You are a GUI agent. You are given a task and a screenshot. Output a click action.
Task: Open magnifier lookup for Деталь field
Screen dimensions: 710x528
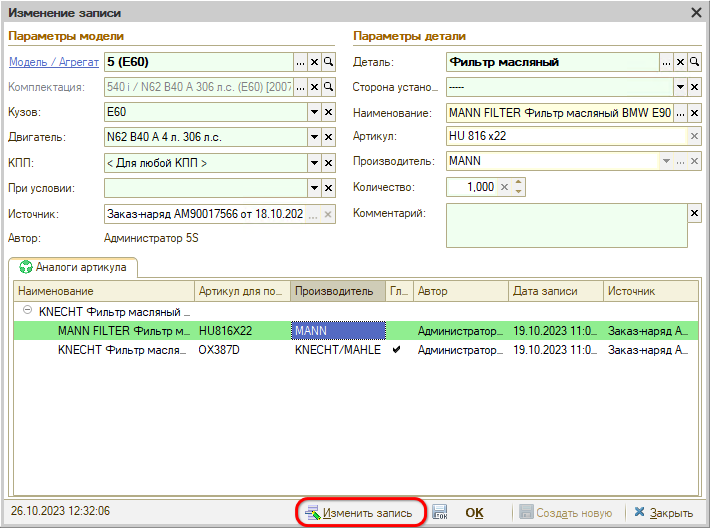tap(694, 62)
